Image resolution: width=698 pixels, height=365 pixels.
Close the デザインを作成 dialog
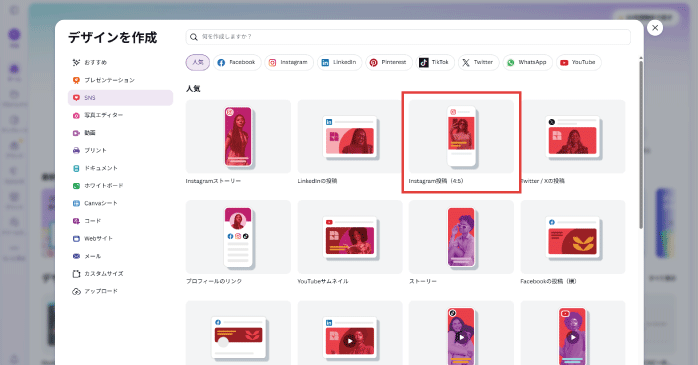pos(655,28)
